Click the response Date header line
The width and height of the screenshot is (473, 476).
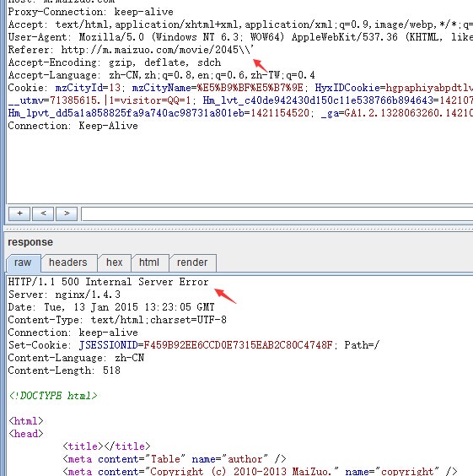pos(111,307)
